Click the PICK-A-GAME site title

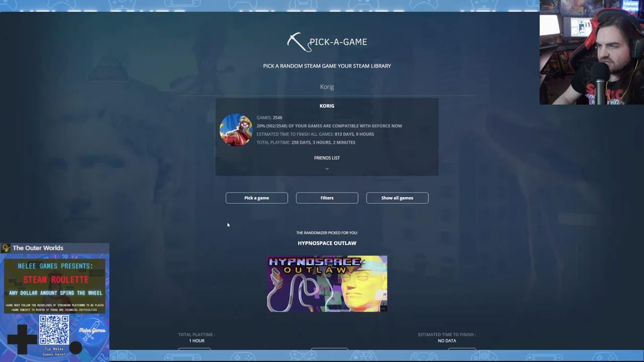pyautogui.click(x=338, y=42)
